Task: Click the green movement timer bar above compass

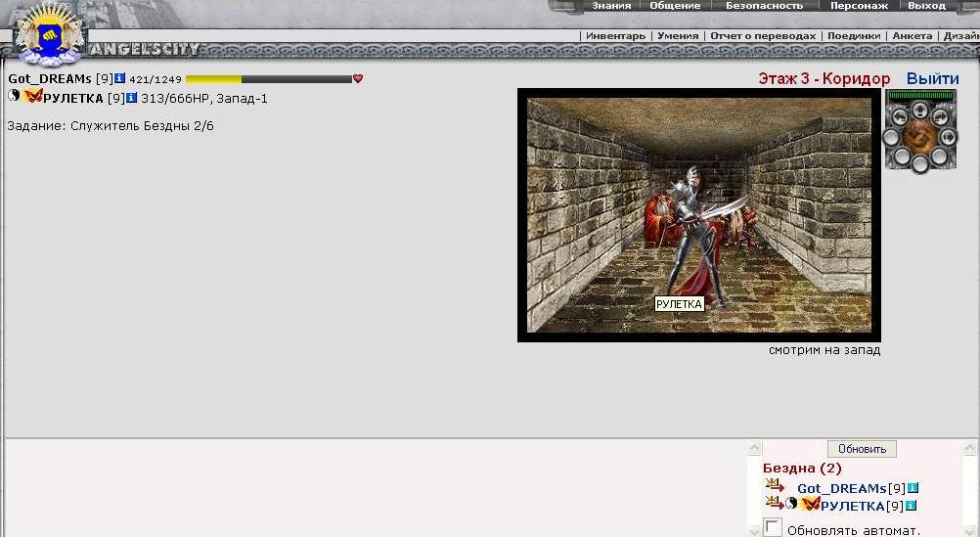Action: click(920, 96)
